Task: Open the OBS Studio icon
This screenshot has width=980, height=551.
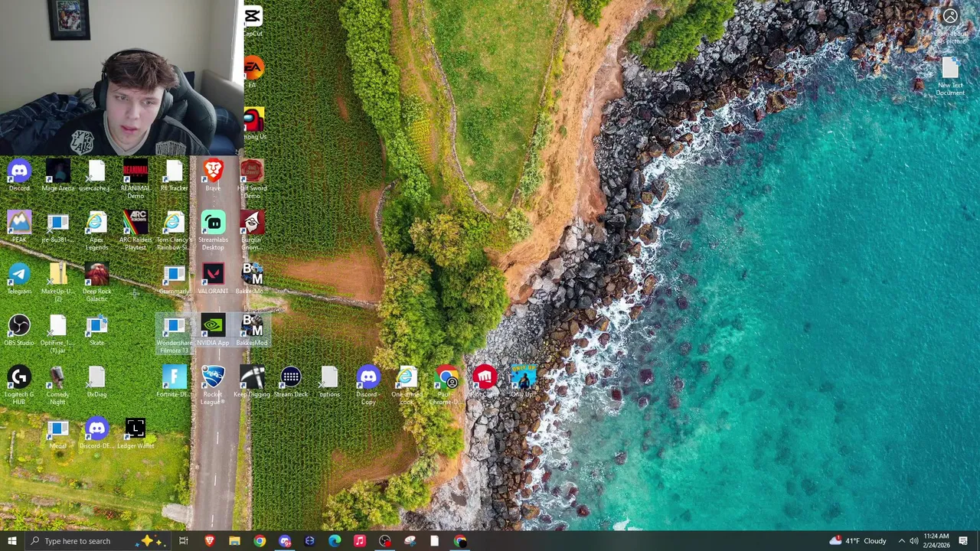Action: point(19,331)
